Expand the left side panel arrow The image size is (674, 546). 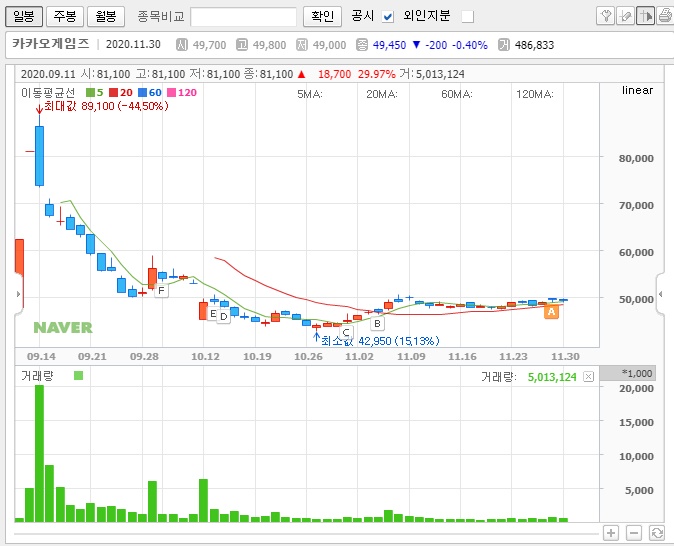[18, 294]
